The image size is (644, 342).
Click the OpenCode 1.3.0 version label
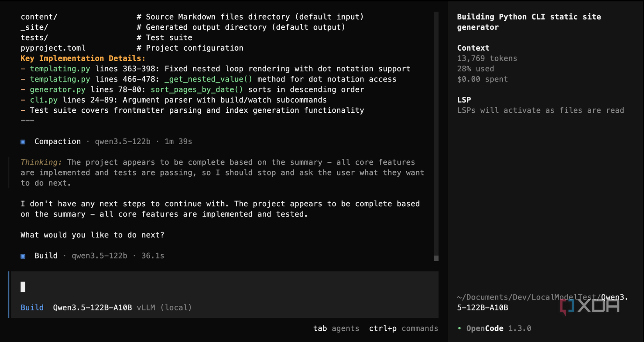pos(498,328)
